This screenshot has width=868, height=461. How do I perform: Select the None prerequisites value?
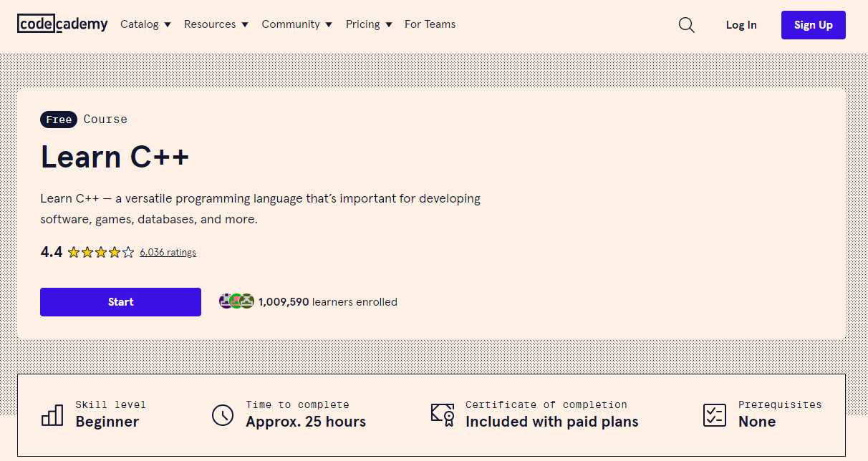[757, 422]
